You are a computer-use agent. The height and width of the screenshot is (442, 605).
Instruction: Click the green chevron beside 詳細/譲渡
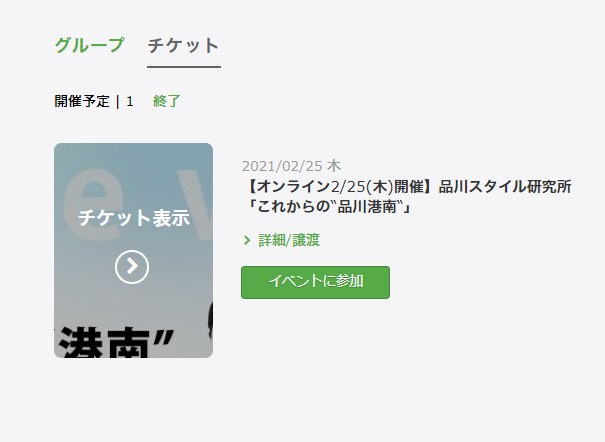(247, 241)
